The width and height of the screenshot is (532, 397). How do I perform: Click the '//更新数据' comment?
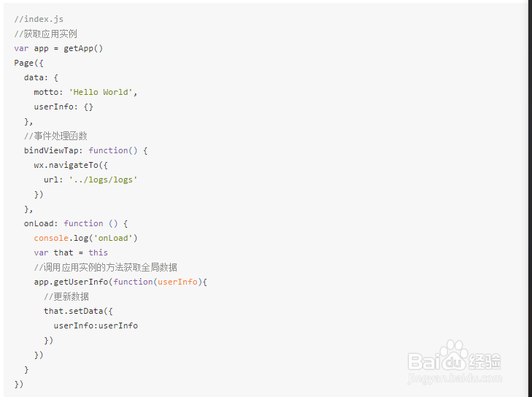[x=66, y=296]
